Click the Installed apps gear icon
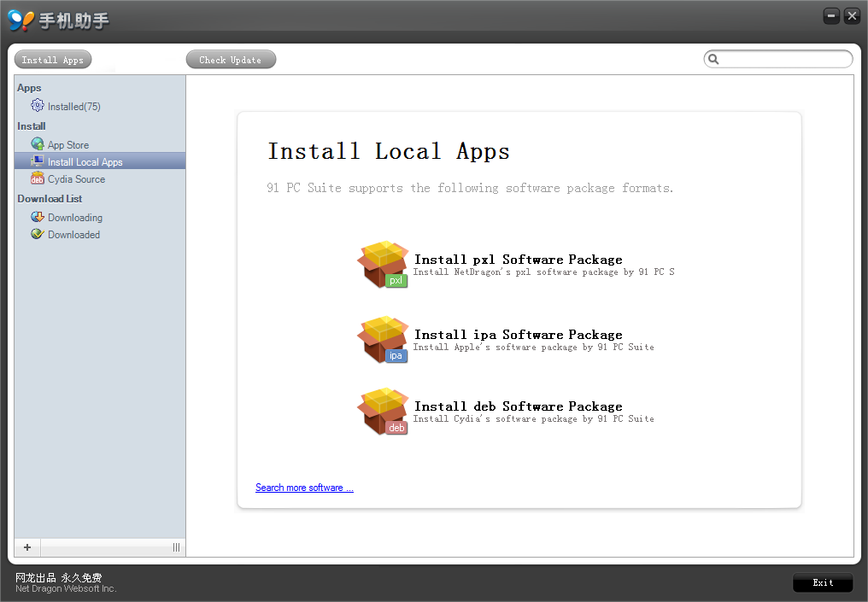 tap(37, 105)
